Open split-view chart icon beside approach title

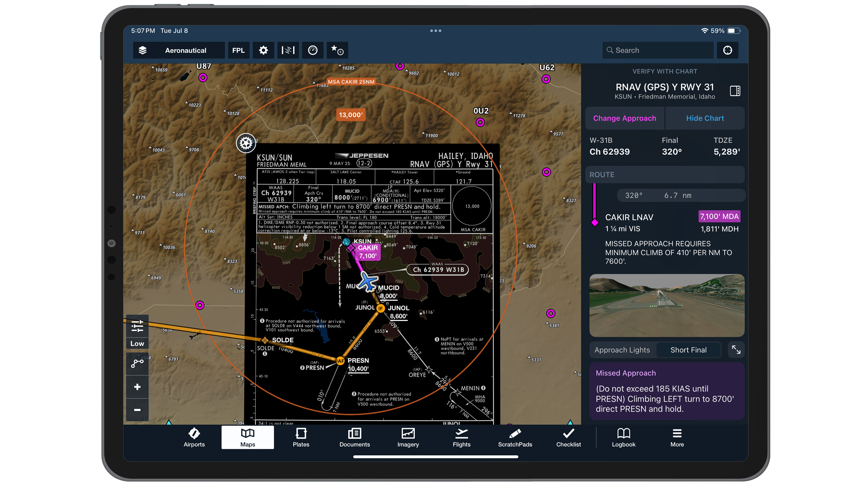pyautogui.click(x=735, y=90)
